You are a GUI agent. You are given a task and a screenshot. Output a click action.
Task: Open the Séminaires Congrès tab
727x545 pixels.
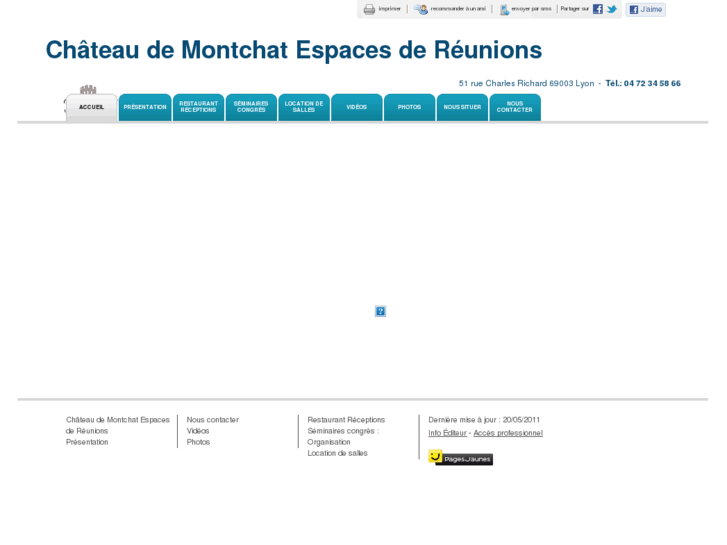point(251,108)
